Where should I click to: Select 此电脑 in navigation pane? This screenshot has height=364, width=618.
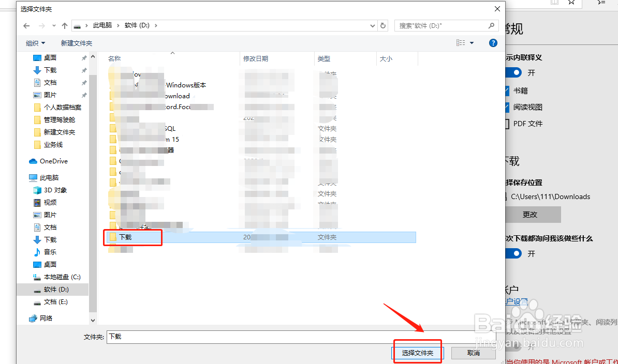(x=49, y=178)
